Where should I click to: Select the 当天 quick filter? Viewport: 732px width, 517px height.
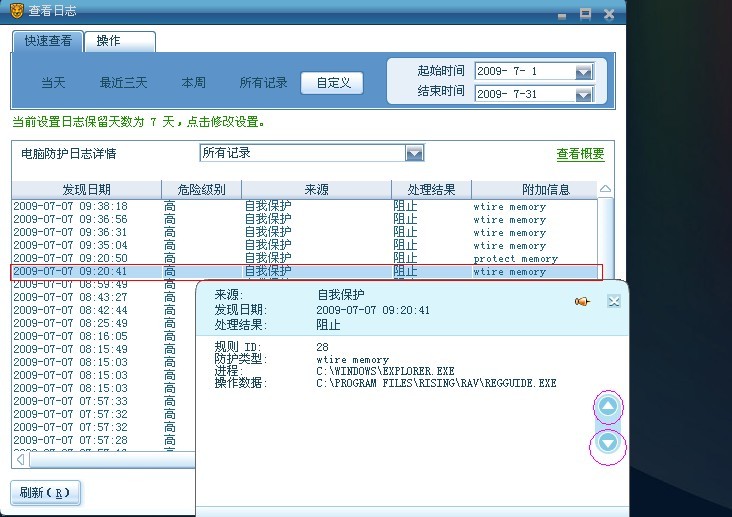(x=53, y=83)
